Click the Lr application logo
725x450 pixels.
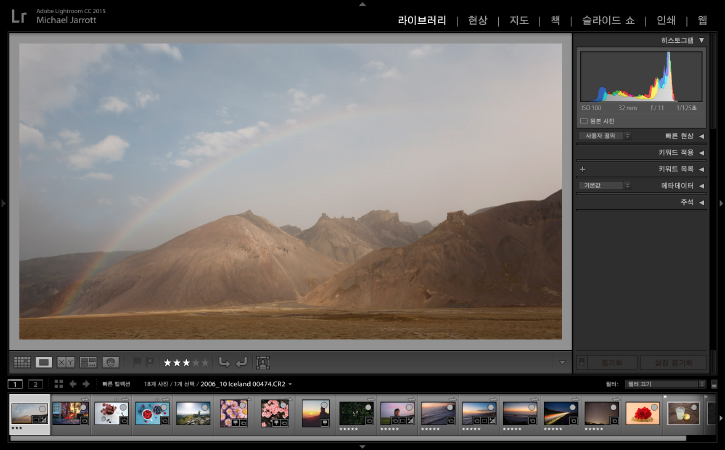pos(19,17)
